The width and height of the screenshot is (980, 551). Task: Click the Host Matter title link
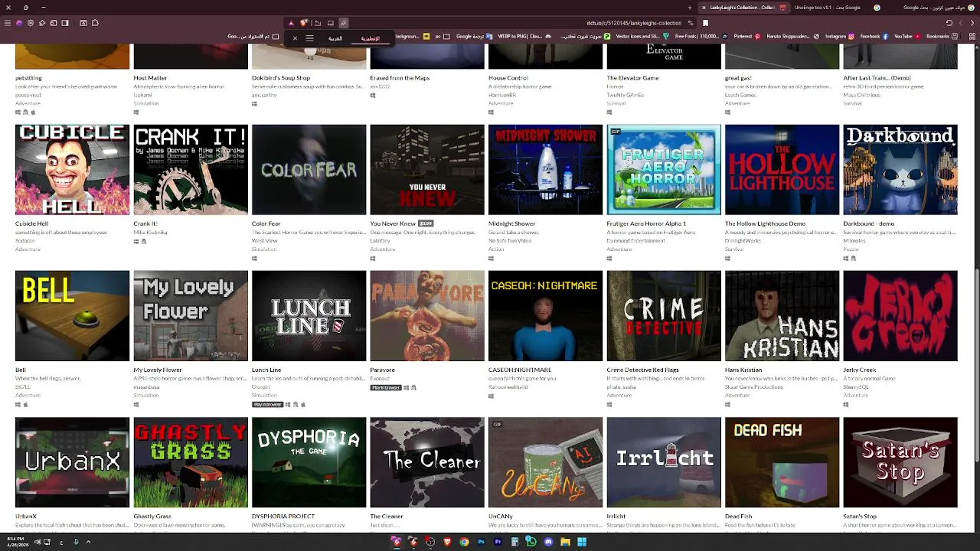pos(150,78)
